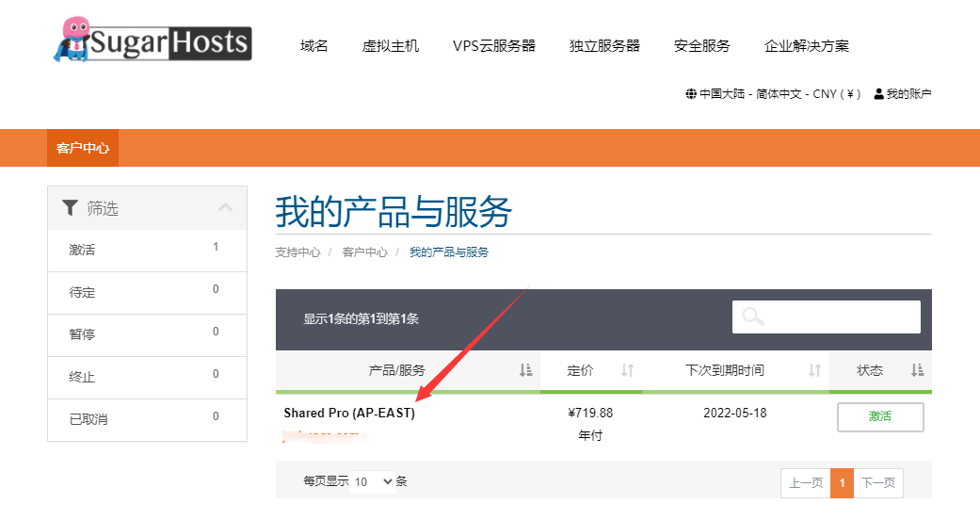Filter by 暂停 status
The image size is (980, 520).
(x=148, y=335)
